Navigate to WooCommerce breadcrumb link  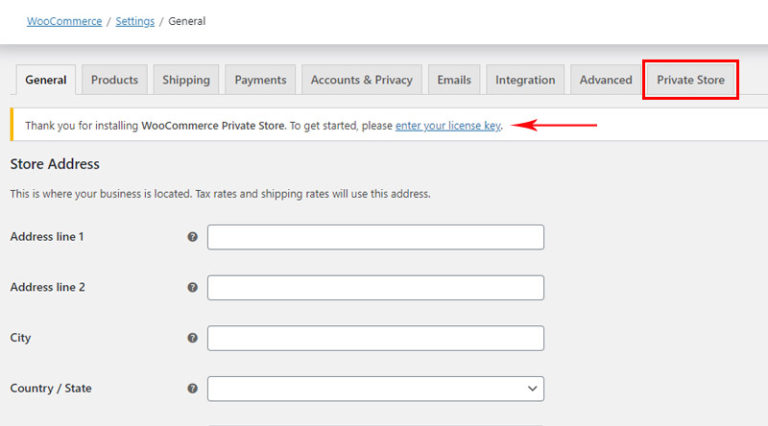click(x=64, y=21)
